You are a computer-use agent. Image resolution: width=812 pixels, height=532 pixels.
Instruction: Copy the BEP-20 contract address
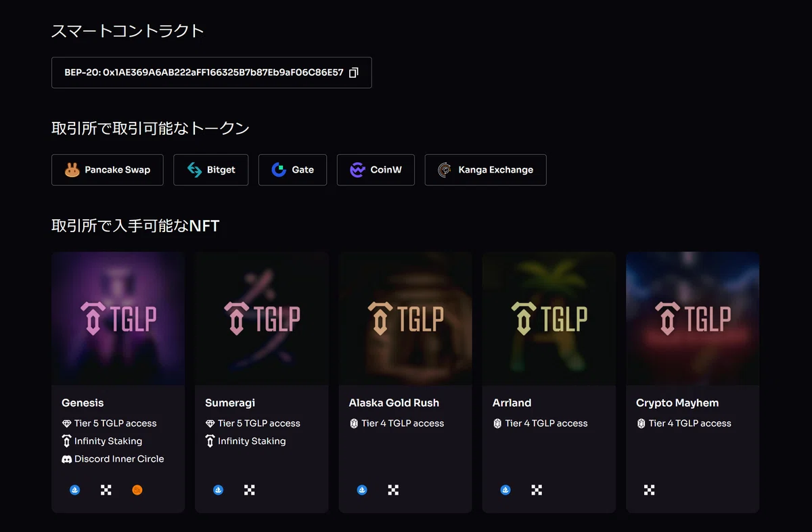click(x=353, y=72)
